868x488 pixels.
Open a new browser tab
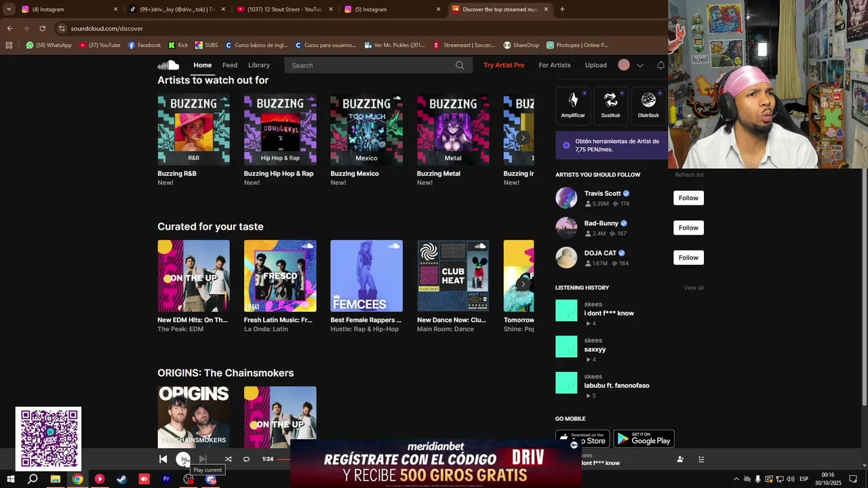(x=562, y=9)
